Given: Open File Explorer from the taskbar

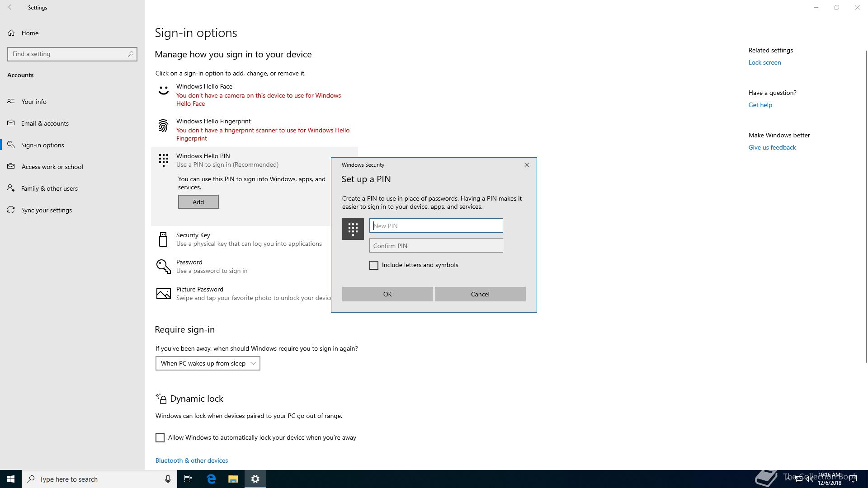Looking at the screenshot, I should (233, 479).
